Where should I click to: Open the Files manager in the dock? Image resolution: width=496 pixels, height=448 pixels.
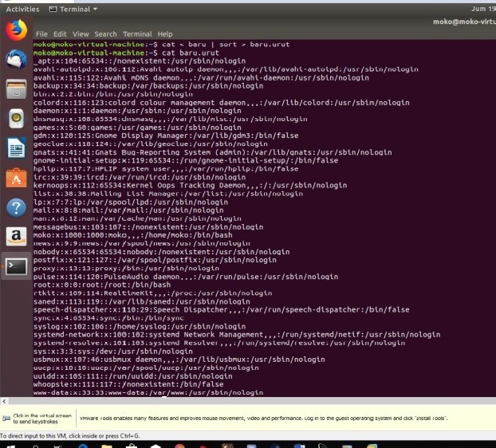[16, 88]
